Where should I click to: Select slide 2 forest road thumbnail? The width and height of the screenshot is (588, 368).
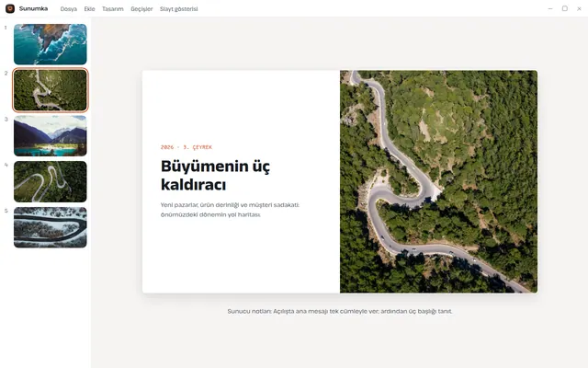(51, 90)
